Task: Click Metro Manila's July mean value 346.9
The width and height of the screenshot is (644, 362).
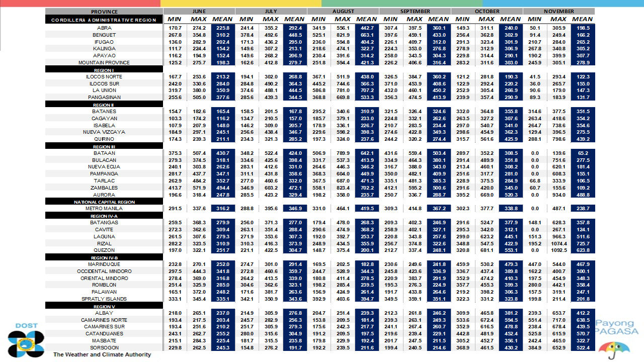Action: (295, 209)
